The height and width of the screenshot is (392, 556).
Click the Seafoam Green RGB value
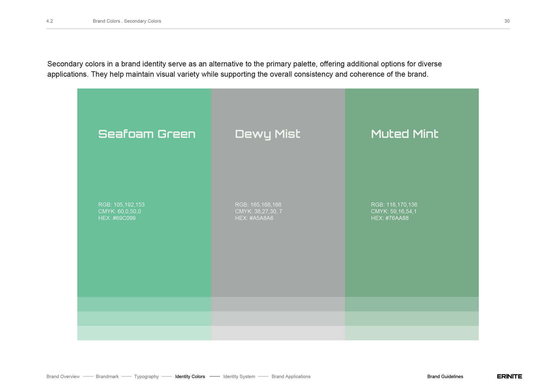click(x=121, y=205)
